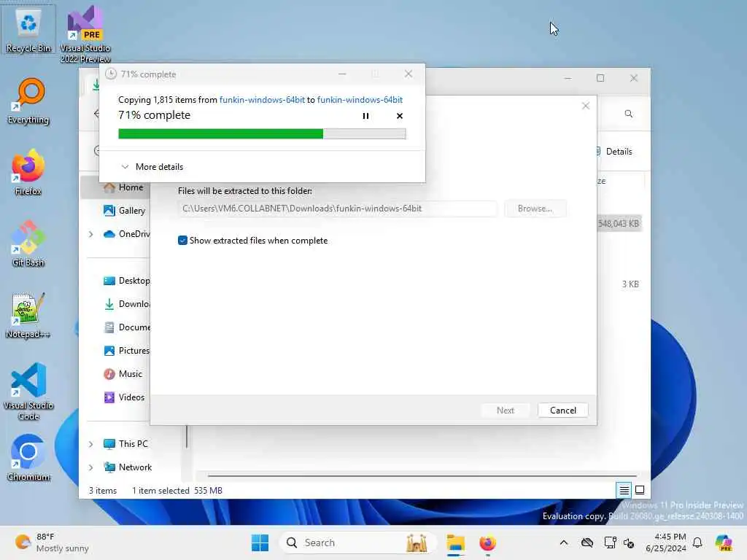Click the Next button in extract dialog

click(x=506, y=410)
